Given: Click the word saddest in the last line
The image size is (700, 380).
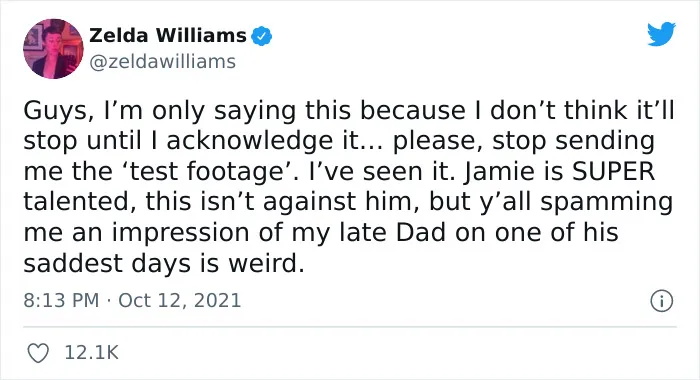Looking at the screenshot, I should [74, 263].
